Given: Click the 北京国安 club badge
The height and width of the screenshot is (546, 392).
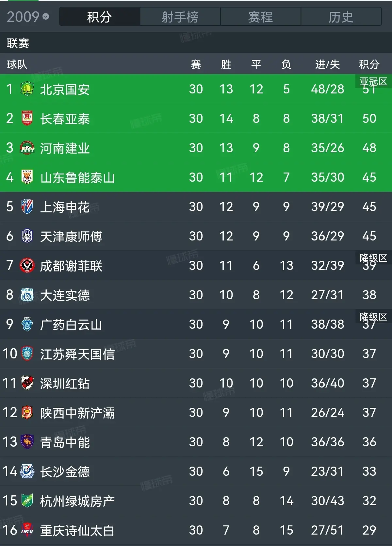Looking at the screenshot, I should (x=27, y=89).
